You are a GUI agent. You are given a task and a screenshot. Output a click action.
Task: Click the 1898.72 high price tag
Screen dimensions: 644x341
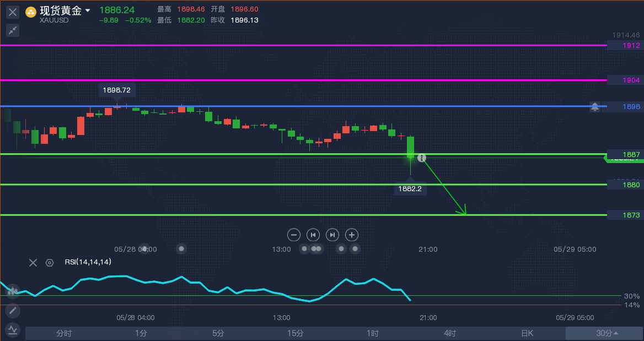[117, 90]
